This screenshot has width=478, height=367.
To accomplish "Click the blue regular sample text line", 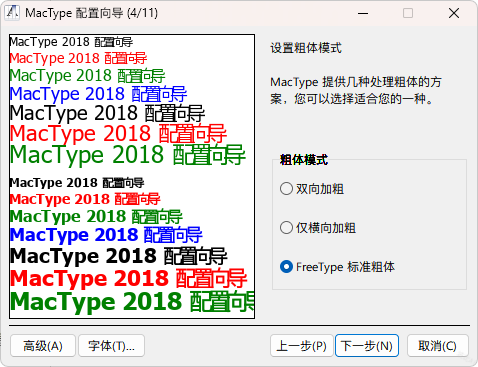I will point(98,94).
